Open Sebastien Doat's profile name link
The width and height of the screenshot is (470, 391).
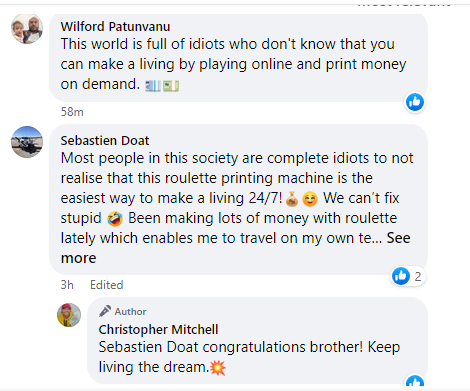105,140
